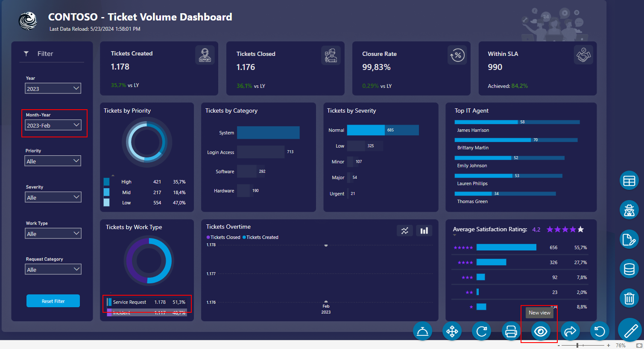The width and height of the screenshot is (644, 349).
Task: Select the Mid priority color swatch
Action: tap(106, 192)
